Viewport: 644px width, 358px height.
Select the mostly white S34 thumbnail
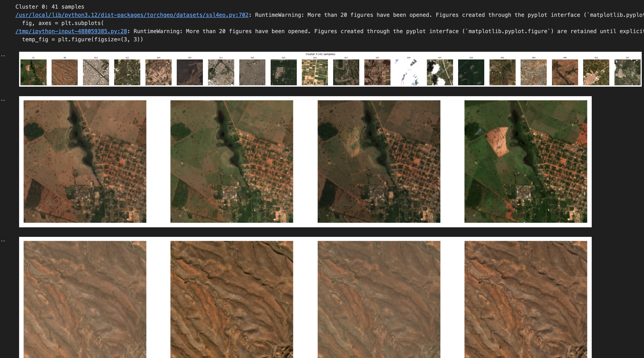409,72
